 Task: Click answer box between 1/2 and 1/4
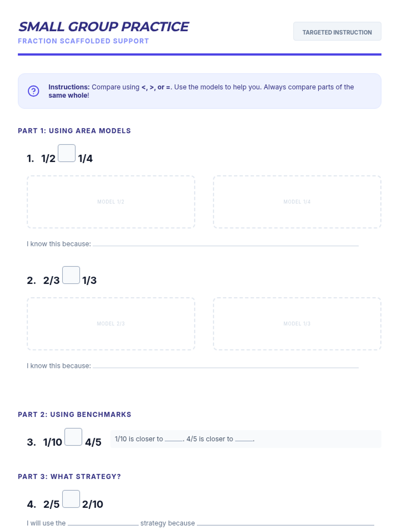[x=66, y=153]
